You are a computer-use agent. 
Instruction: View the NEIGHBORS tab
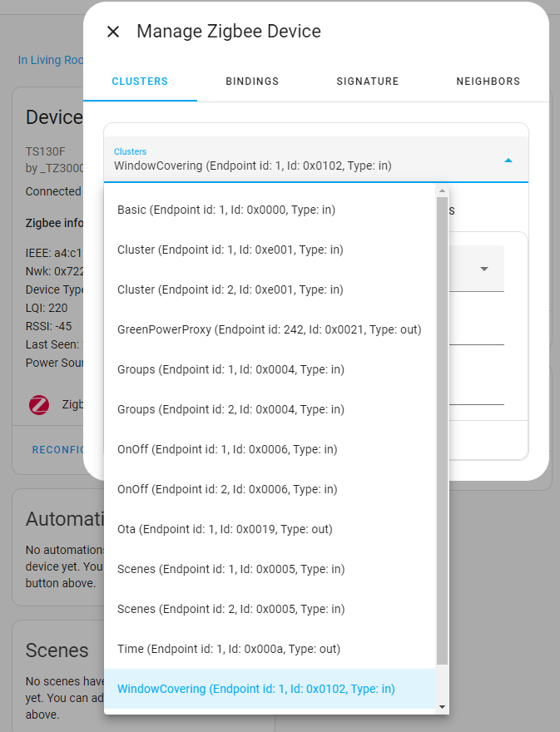[x=488, y=81]
